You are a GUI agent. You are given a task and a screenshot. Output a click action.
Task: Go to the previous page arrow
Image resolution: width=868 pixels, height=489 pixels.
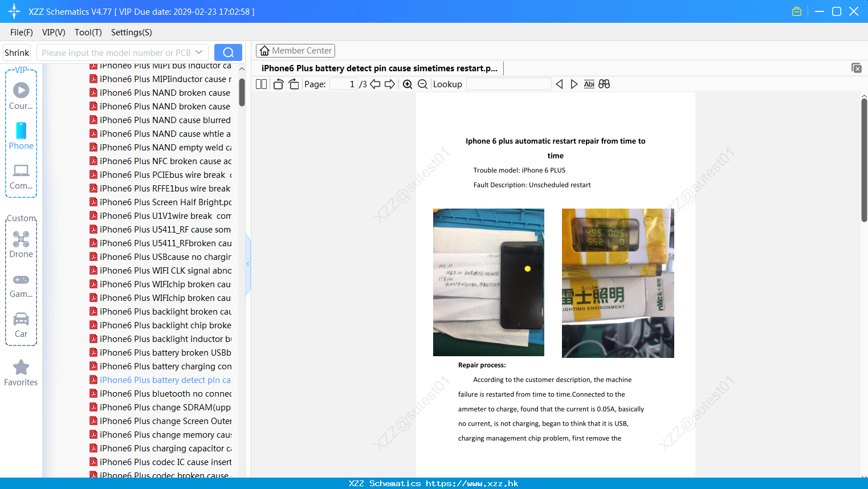375,84
